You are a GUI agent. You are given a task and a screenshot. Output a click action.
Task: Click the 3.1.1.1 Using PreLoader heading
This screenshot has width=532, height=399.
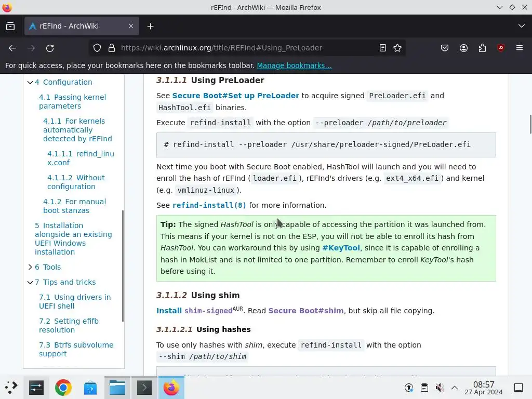click(x=210, y=81)
